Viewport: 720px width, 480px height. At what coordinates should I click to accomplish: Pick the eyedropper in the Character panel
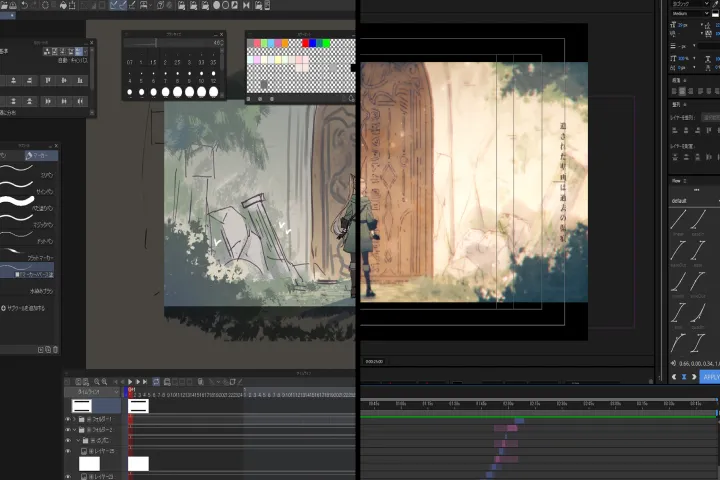(x=716, y=4)
